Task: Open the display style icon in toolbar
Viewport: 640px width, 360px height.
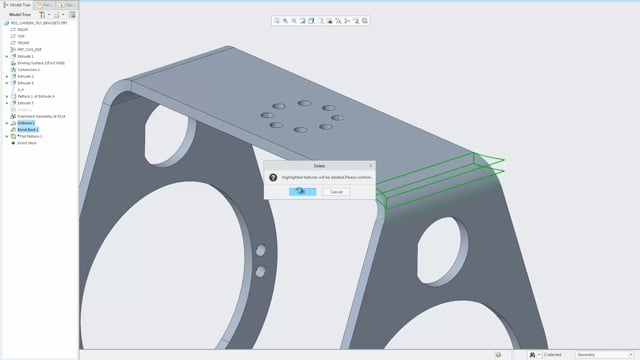Action: 311,21
